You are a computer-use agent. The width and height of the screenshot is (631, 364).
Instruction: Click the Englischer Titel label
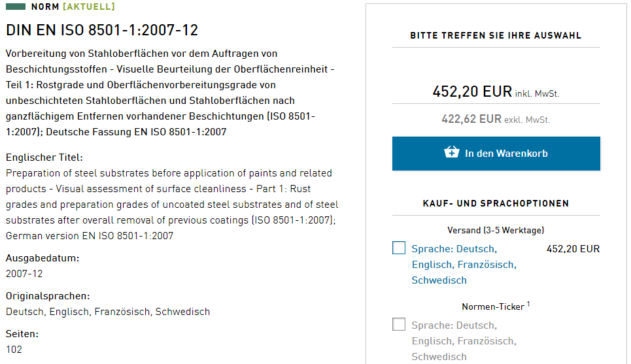(x=44, y=157)
